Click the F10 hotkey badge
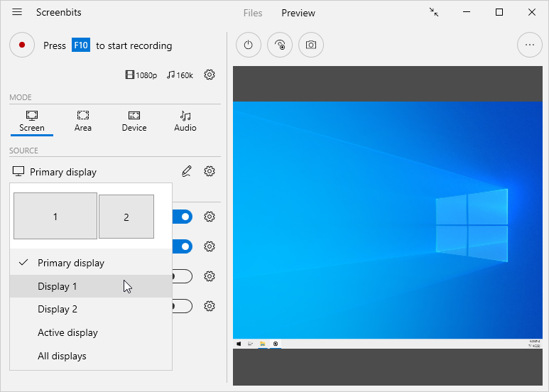 81,45
